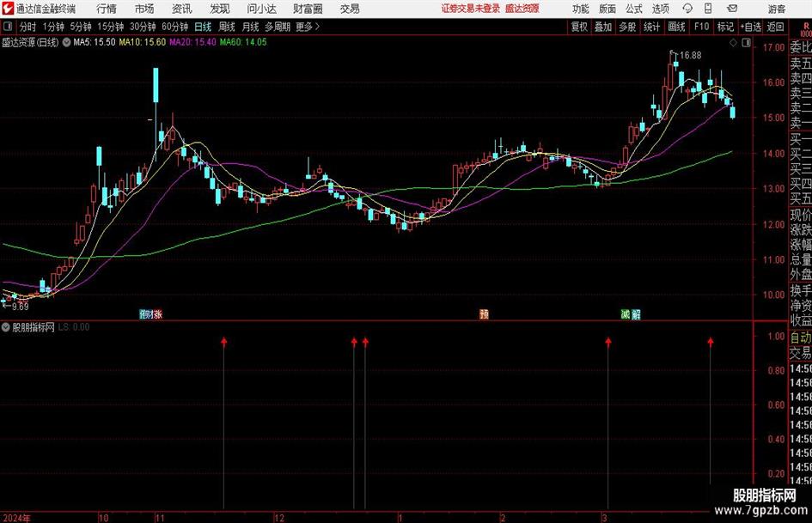The height and width of the screenshot is (523, 812).
Task: Open the 交易 menu
Action: click(x=350, y=9)
